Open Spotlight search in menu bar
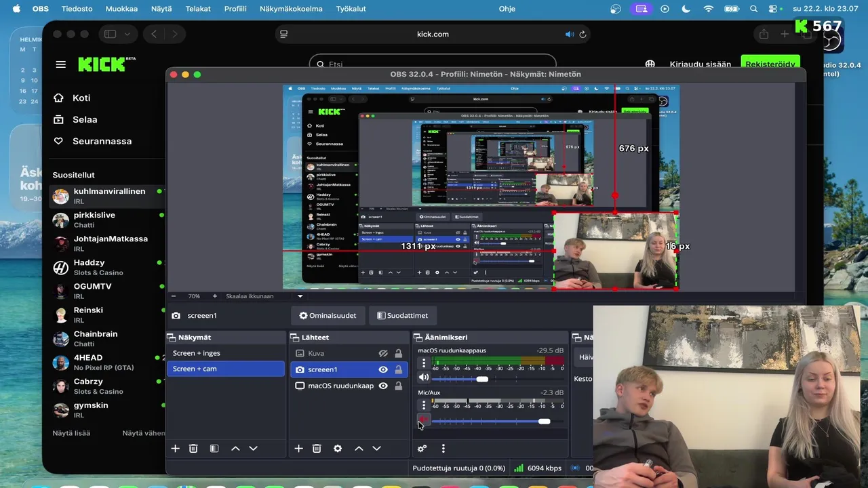 point(754,9)
